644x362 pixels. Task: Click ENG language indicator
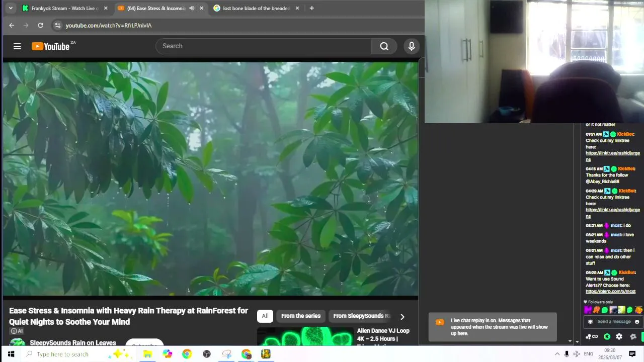(588, 354)
